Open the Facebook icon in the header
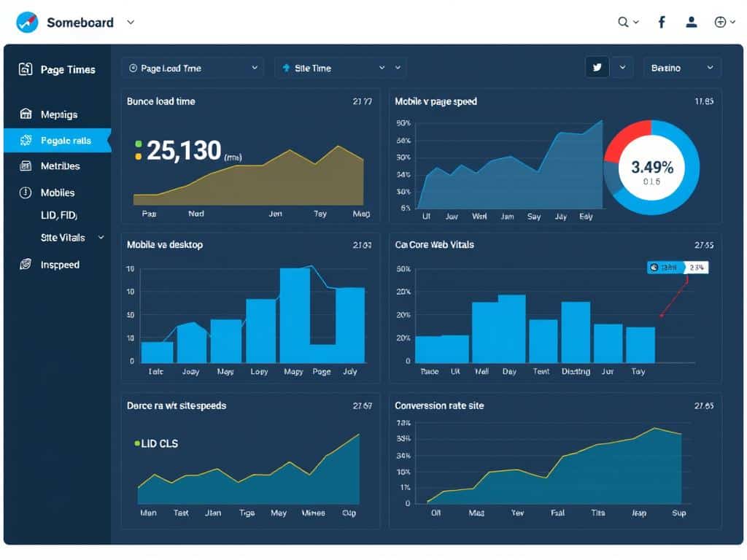The height and width of the screenshot is (560, 747). pyautogui.click(x=661, y=22)
